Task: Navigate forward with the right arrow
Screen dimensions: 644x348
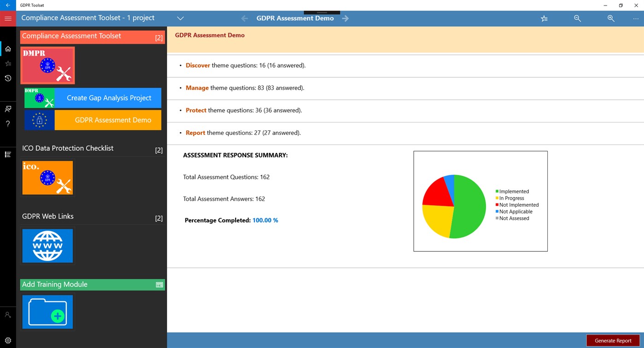Action: tap(345, 18)
